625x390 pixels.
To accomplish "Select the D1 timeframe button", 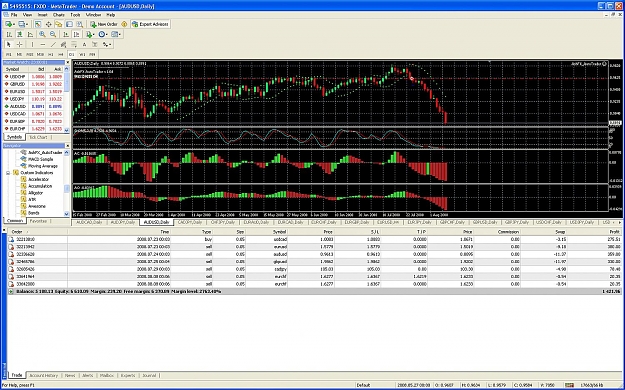I will 72,54.
